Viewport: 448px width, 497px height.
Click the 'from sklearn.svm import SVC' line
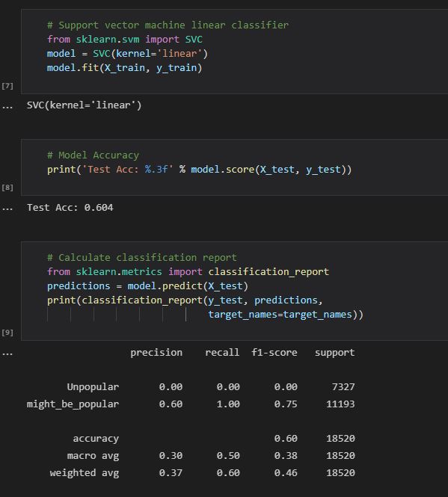coord(125,40)
